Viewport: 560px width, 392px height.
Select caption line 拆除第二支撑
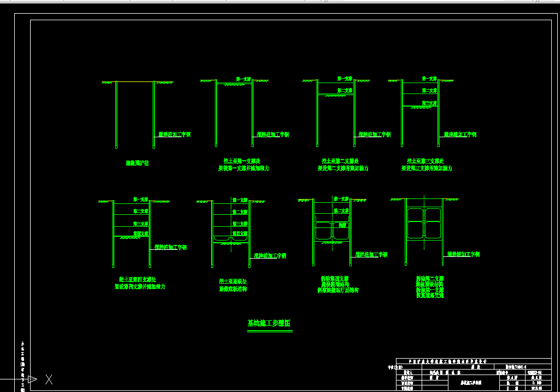tap(430, 278)
